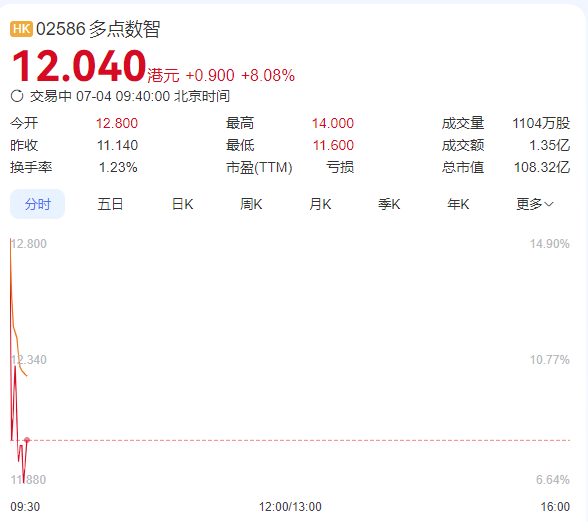588x522 pixels.
Task: Click the 14.90% axis label
Action: [550, 244]
